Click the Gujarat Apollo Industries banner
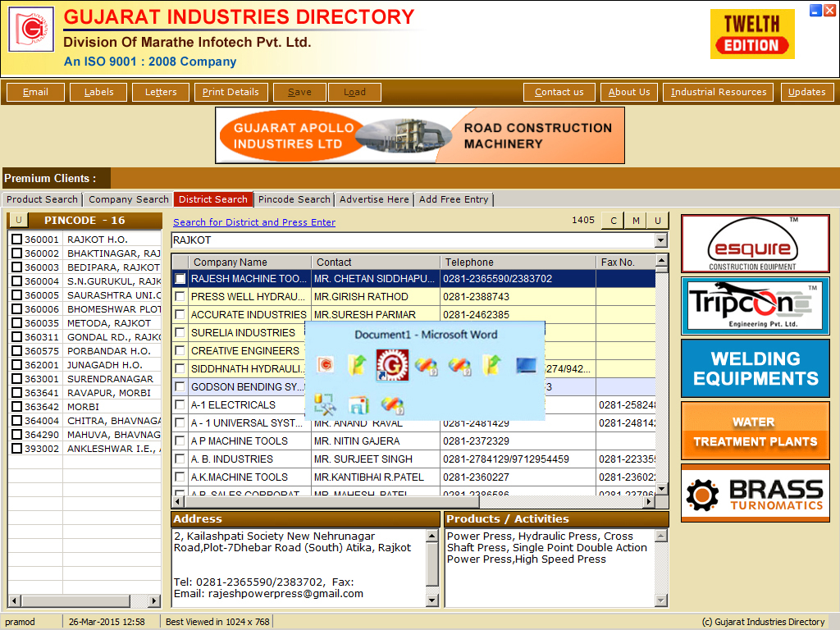This screenshot has height=630, width=840. tap(420, 135)
